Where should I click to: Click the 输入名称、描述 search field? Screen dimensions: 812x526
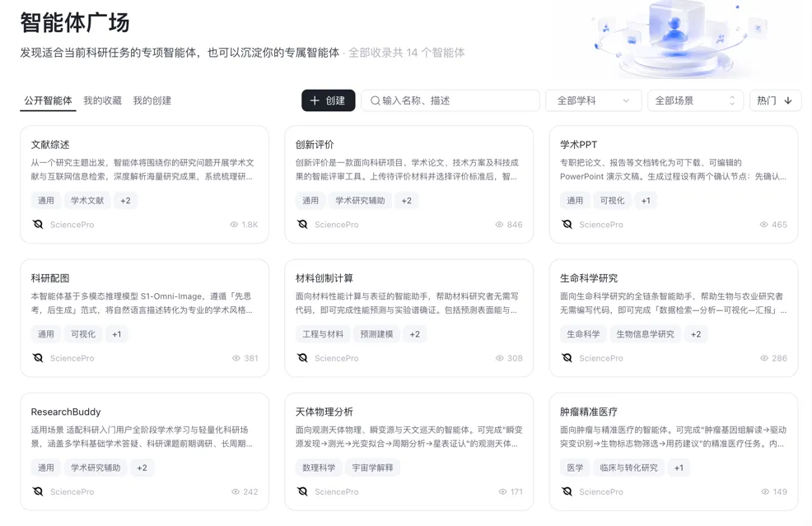[x=450, y=100]
